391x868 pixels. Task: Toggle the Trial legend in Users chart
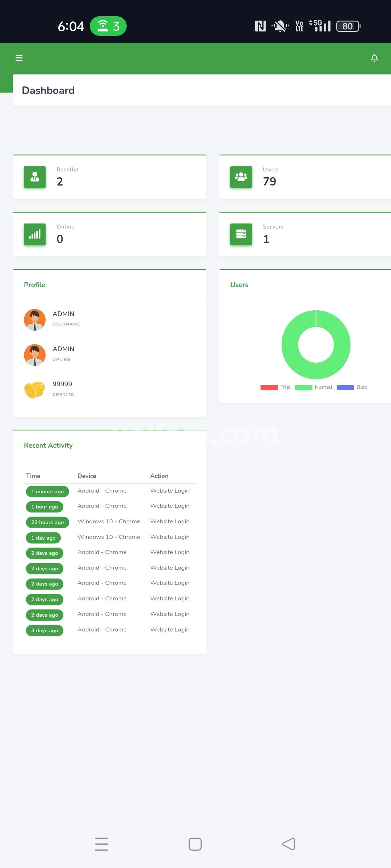point(276,387)
